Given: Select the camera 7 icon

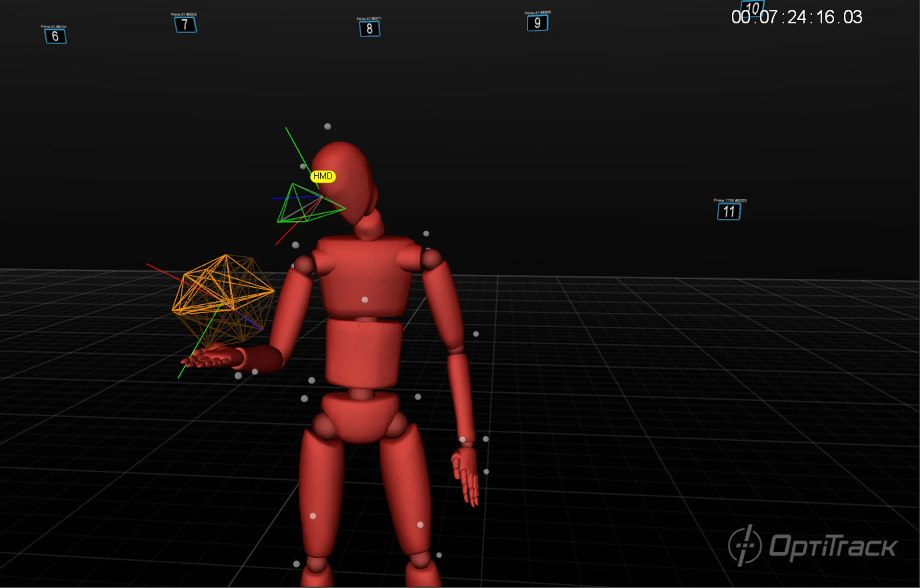Looking at the screenshot, I should coord(185,25).
